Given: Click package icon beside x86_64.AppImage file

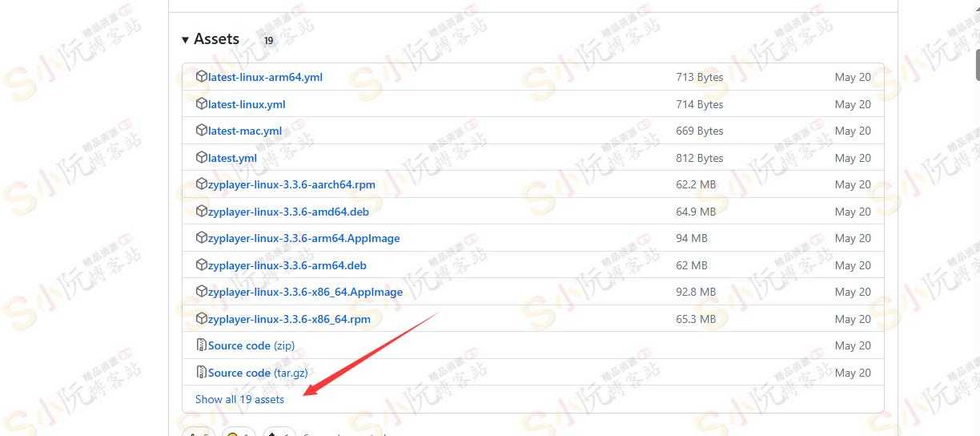Looking at the screenshot, I should (x=202, y=292).
